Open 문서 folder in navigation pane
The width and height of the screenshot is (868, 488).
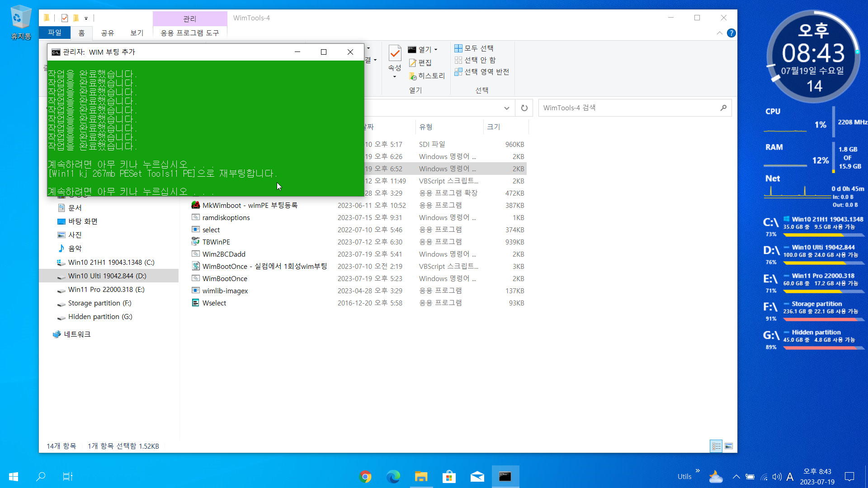[75, 208]
